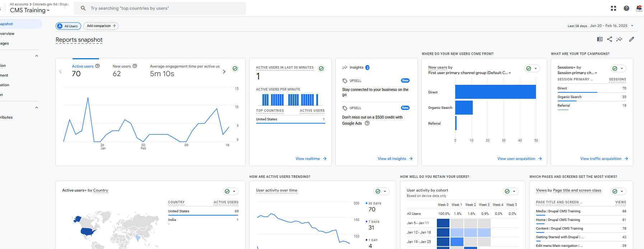Click the second UPSELL tag icon

click(345, 108)
